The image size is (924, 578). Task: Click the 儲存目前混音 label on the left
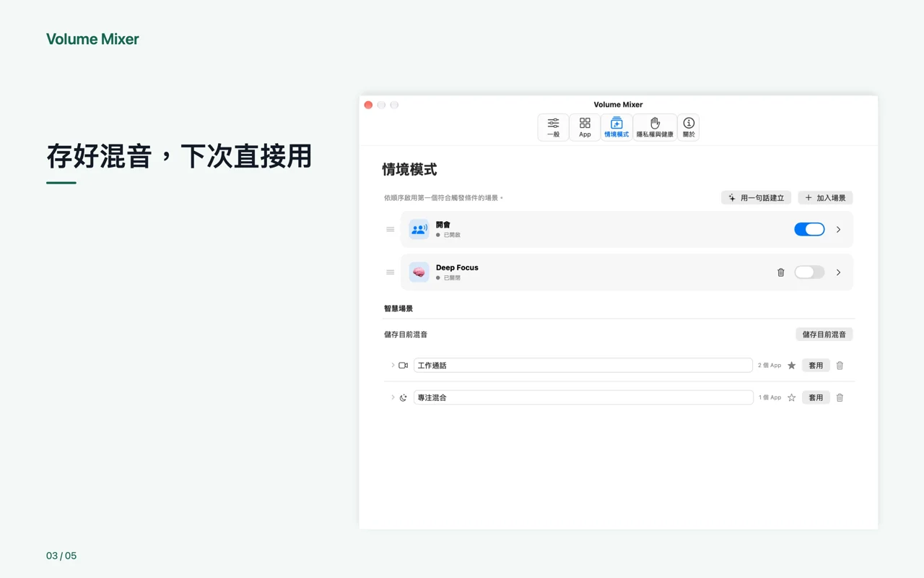pyautogui.click(x=406, y=335)
